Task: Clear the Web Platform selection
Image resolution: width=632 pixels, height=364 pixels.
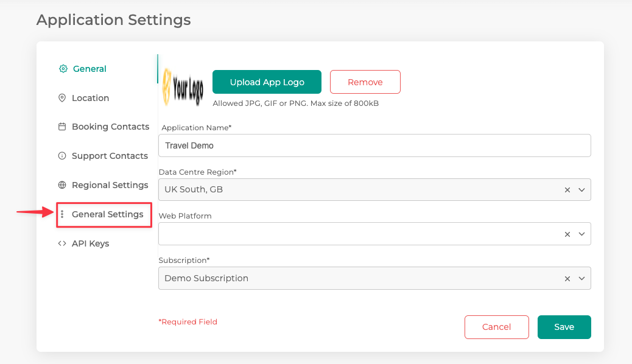Action: point(567,234)
